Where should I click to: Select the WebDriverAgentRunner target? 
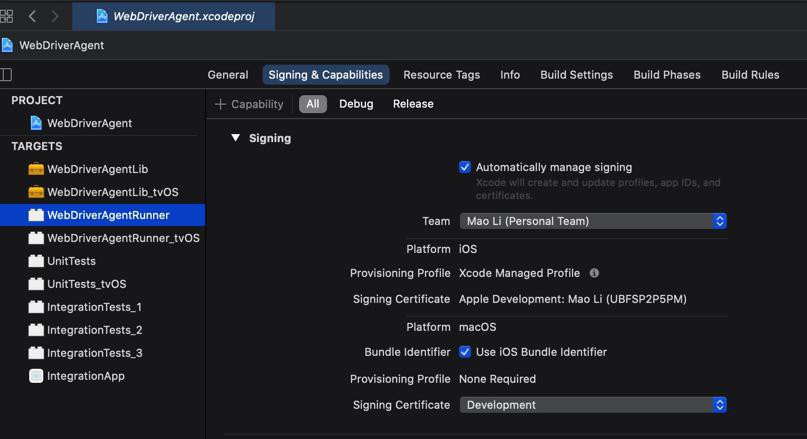tap(102, 215)
